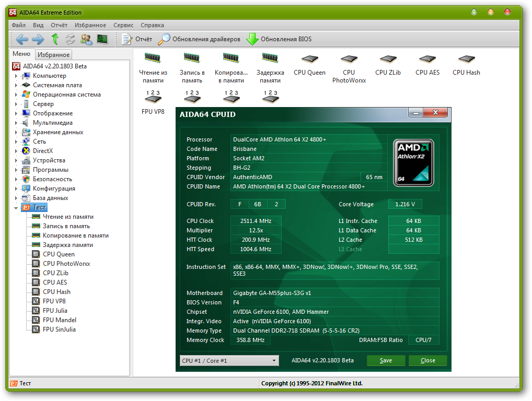Click the green up-level arrow icon
The image size is (532, 401).
pyautogui.click(x=55, y=39)
